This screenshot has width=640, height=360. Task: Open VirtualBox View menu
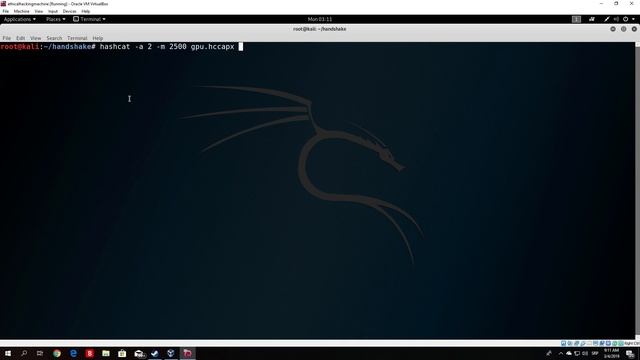coord(38,11)
